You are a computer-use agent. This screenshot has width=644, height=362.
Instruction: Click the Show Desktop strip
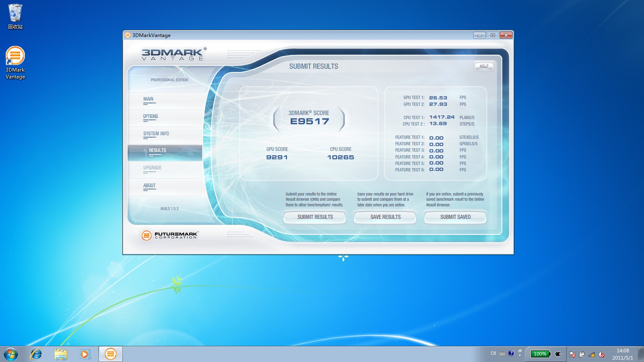click(x=641, y=354)
